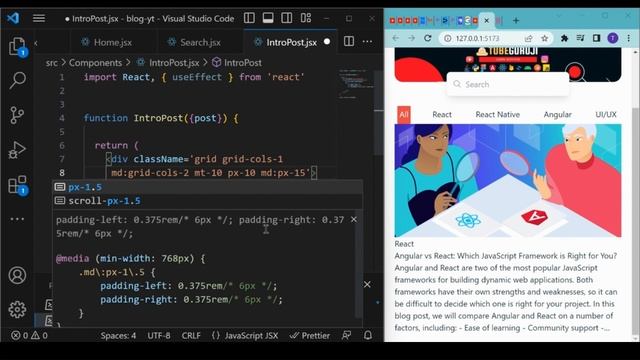Open browser profile avatar
This screenshot has height=360, width=640.
613,38
